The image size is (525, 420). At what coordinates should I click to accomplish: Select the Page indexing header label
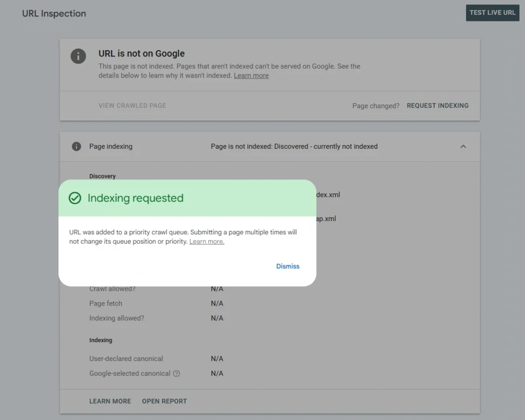coord(111,147)
